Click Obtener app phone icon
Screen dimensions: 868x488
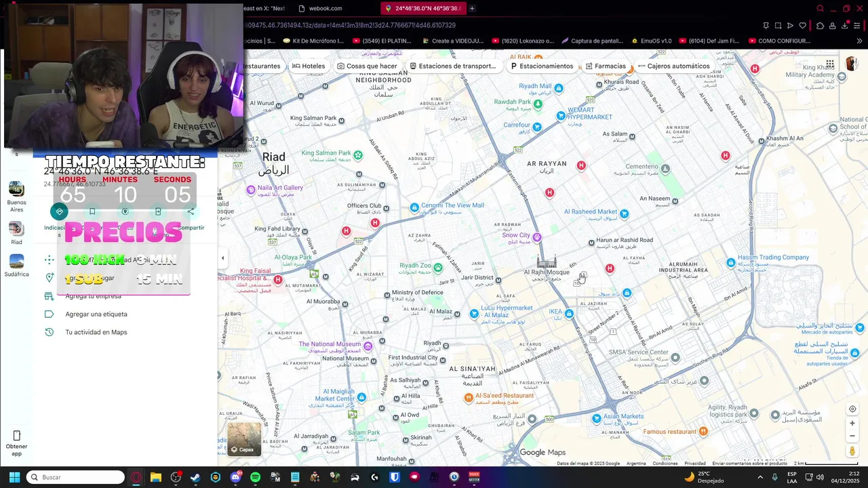(16, 435)
